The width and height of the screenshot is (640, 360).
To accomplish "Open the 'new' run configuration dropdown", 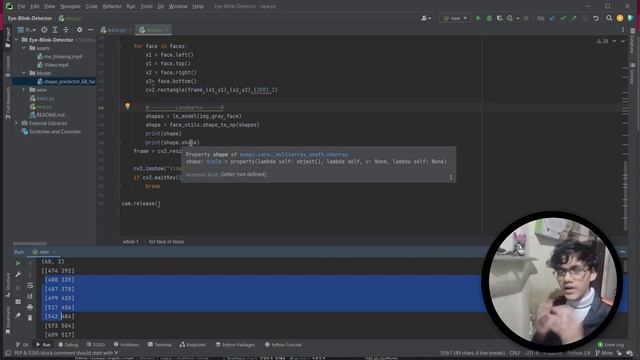I will click(455, 18).
